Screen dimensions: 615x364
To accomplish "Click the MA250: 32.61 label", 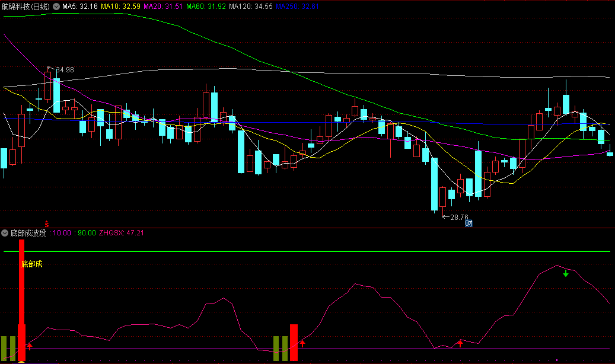I will coord(297,7).
